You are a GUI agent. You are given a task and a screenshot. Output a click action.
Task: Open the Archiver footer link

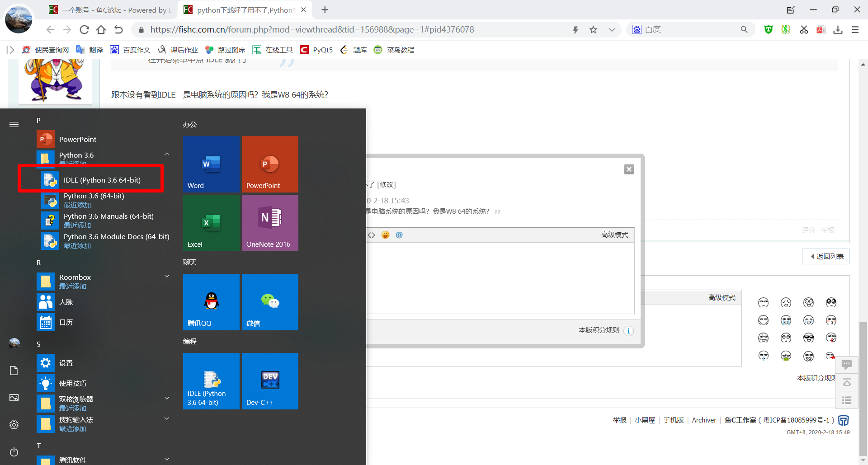point(704,420)
